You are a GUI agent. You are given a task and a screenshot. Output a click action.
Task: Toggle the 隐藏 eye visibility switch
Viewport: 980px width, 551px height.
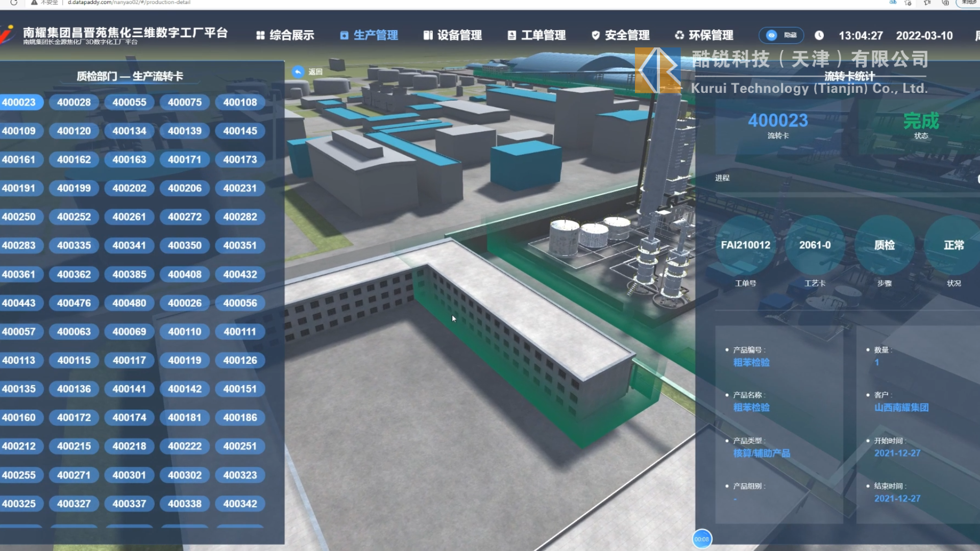click(x=772, y=35)
